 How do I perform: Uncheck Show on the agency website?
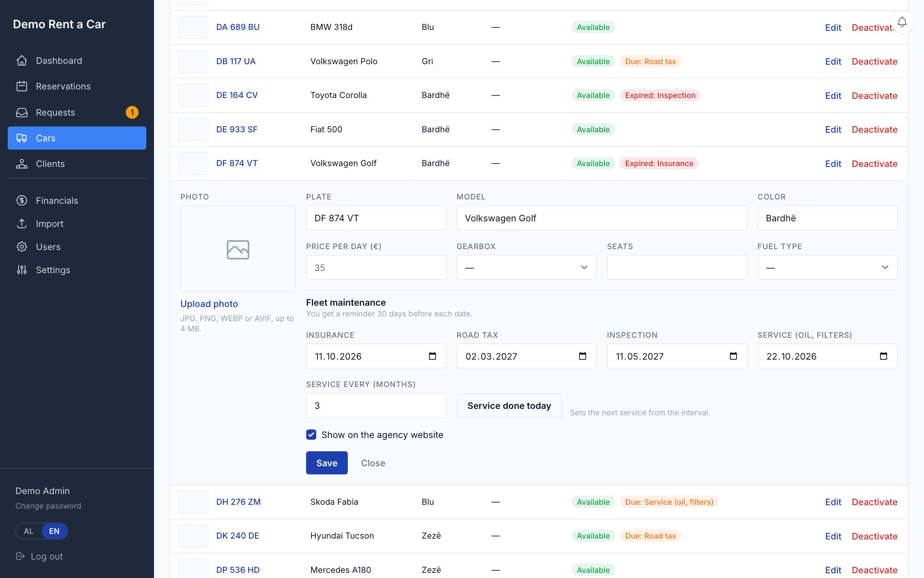tap(311, 435)
